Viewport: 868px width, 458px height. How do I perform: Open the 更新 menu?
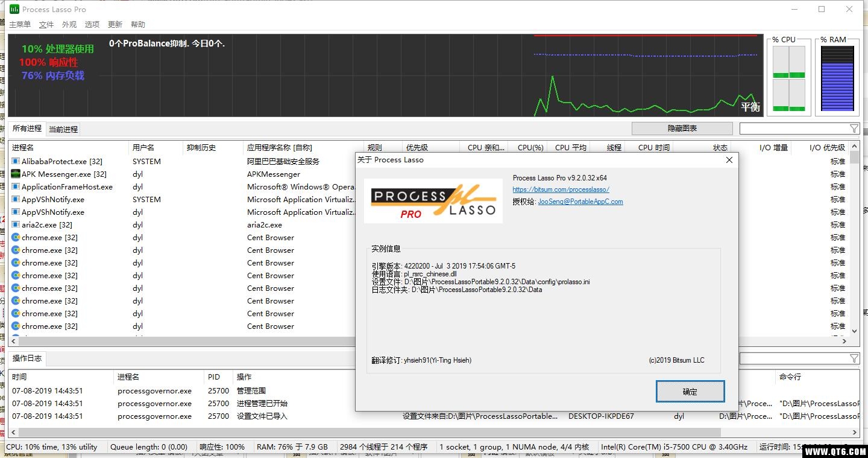click(x=115, y=25)
